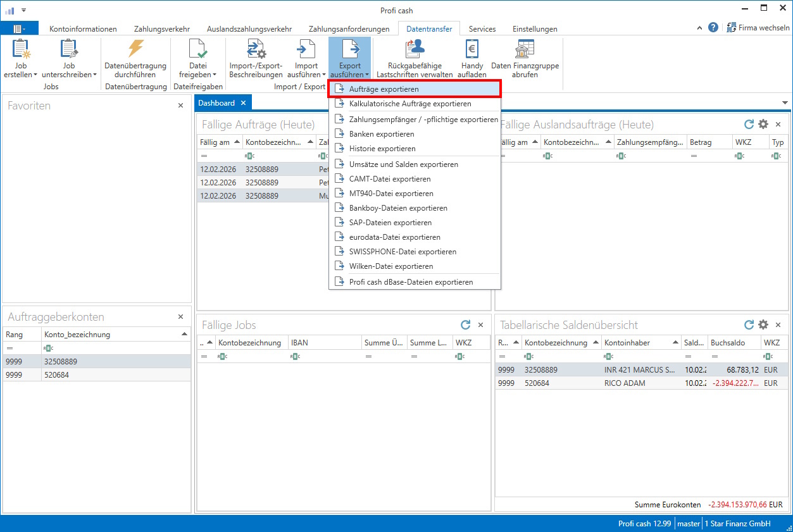
Task: Refresh the Fällige Auslandsaufträge panel
Action: [x=749, y=124]
